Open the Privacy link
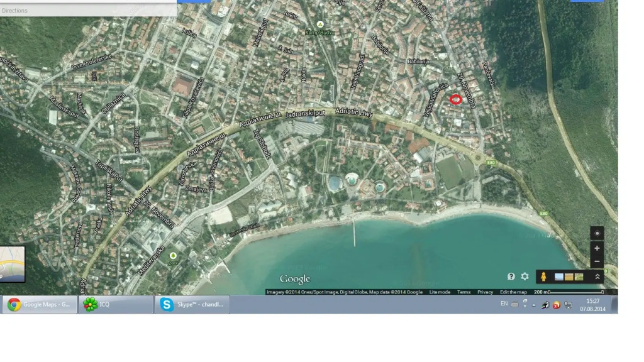Image resolution: width=644 pixels, height=362 pixels. click(x=485, y=292)
